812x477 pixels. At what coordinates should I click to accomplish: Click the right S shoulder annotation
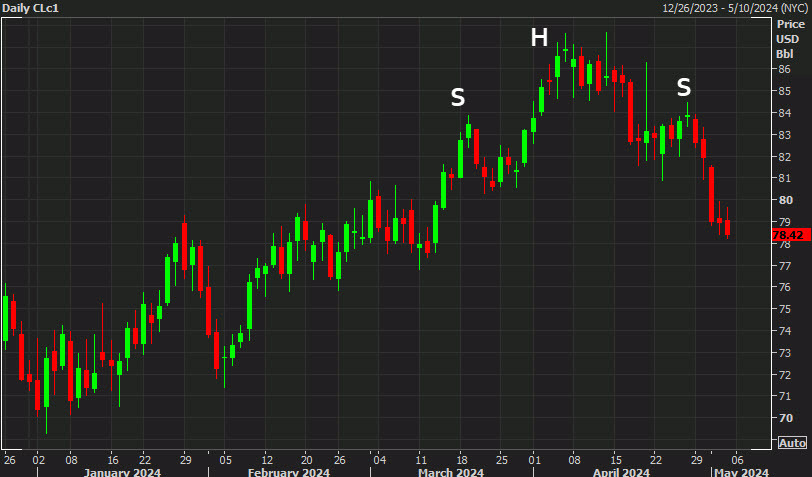[684, 88]
